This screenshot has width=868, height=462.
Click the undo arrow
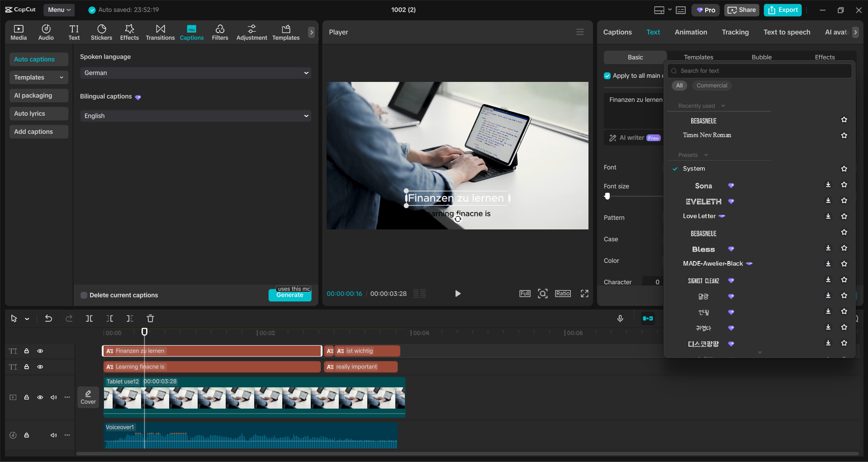[x=48, y=319]
